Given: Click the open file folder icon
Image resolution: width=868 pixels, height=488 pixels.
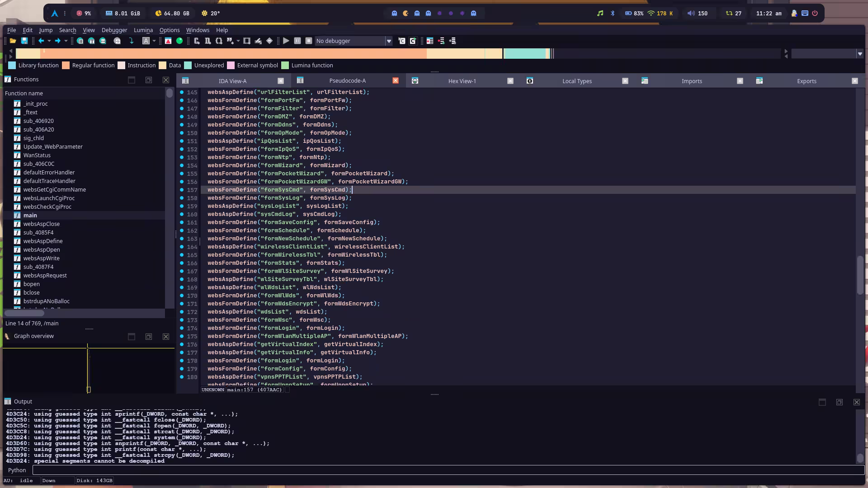Looking at the screenshot, I should (13, 41).
